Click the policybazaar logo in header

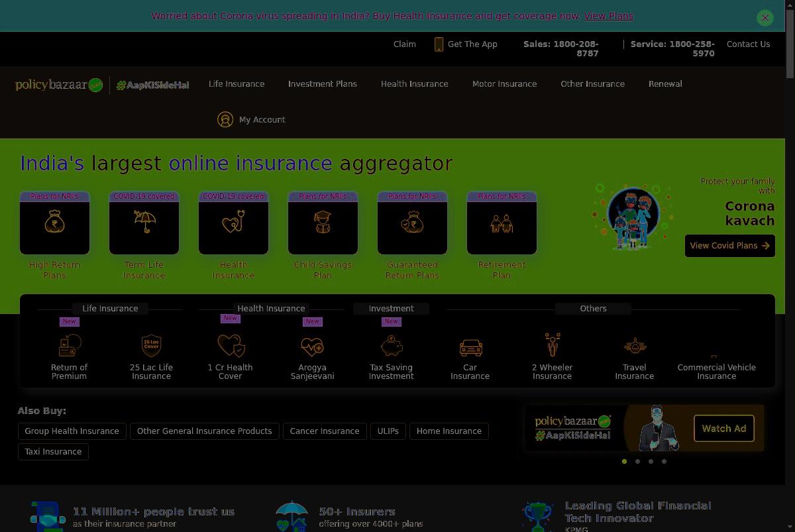(59, 85)
